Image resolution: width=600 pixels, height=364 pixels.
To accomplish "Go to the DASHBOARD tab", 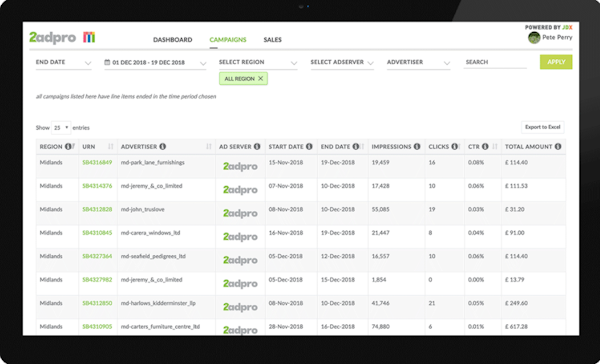I will 173,40.
